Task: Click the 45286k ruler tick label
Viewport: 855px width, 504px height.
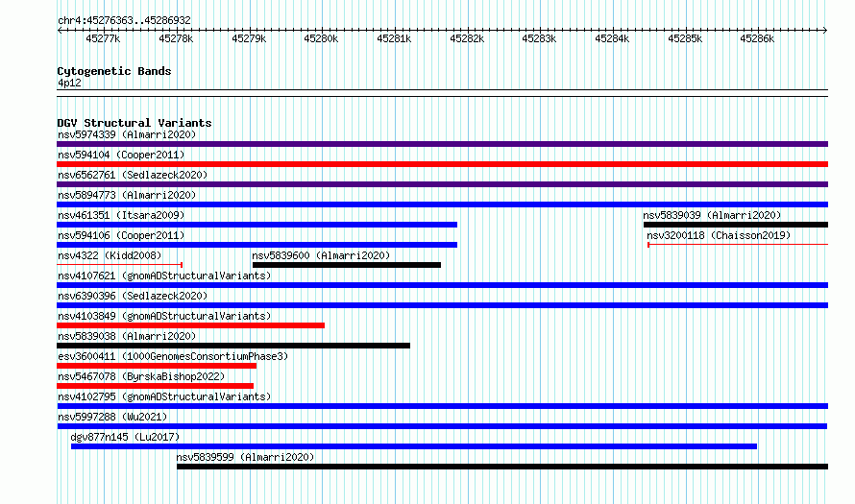Action: click(757, 38)
